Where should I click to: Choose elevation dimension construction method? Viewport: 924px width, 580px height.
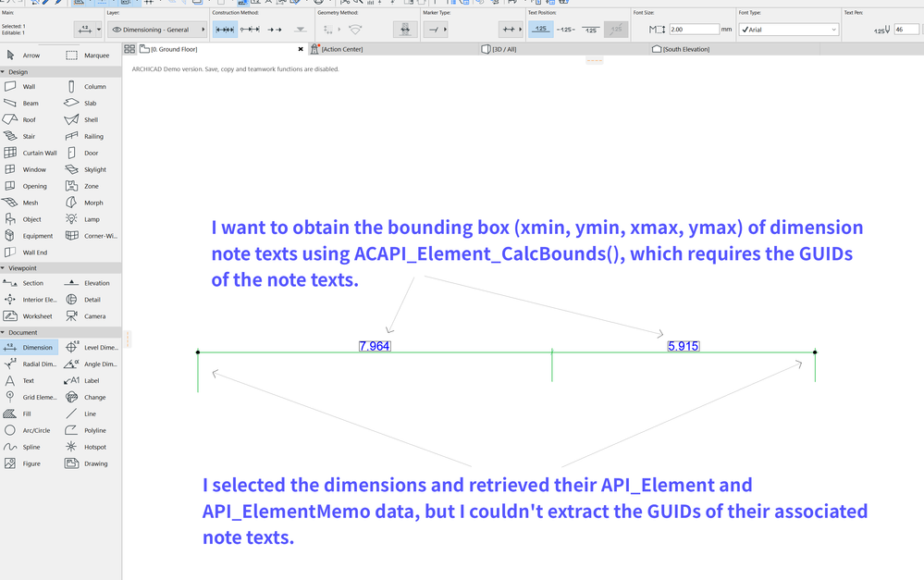(x=301, y=29)
